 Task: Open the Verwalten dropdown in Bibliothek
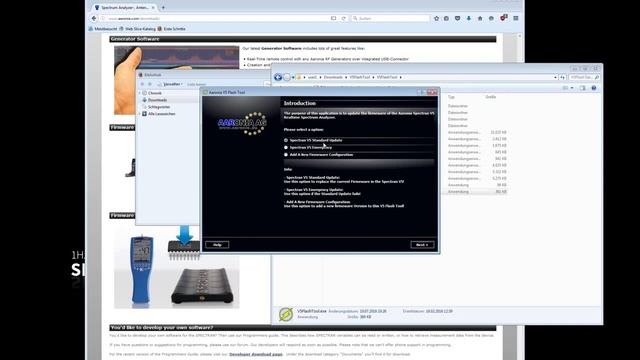[x=172, y=84]
